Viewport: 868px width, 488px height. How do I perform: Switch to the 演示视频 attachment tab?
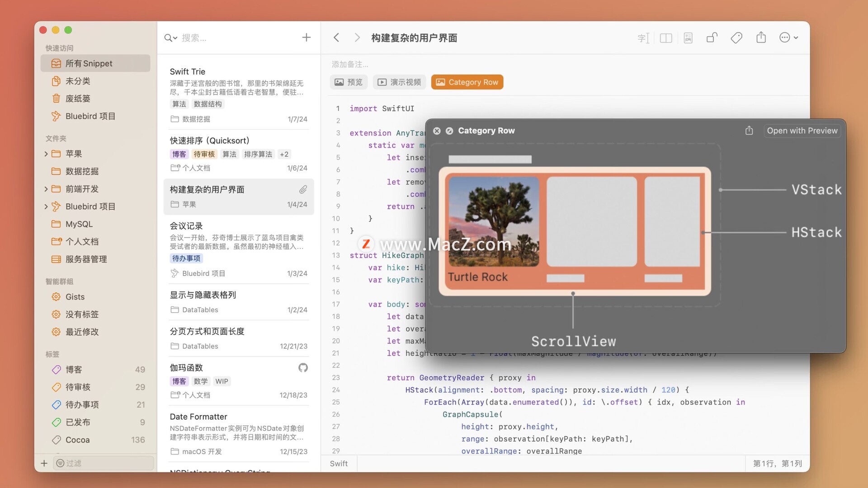click(399, 82)
